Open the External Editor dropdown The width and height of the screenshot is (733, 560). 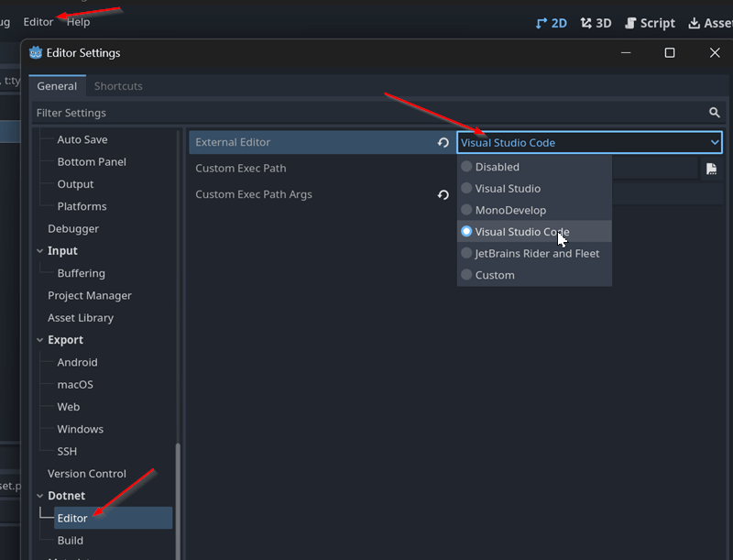[589, 143]
